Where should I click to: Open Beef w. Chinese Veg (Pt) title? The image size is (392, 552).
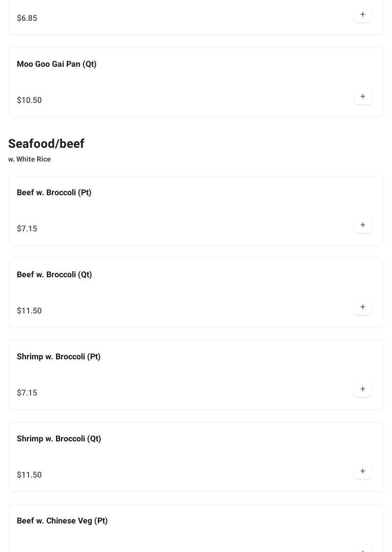pyautogui.click(x=62, y=521)
